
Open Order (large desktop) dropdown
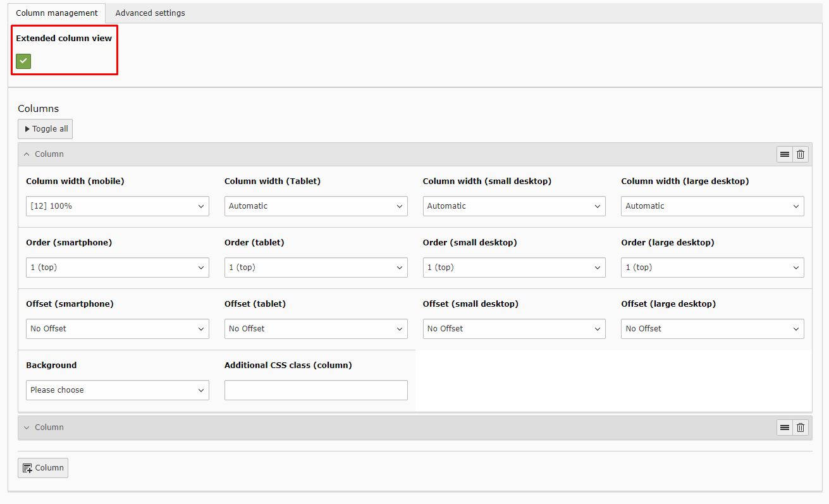712,267
